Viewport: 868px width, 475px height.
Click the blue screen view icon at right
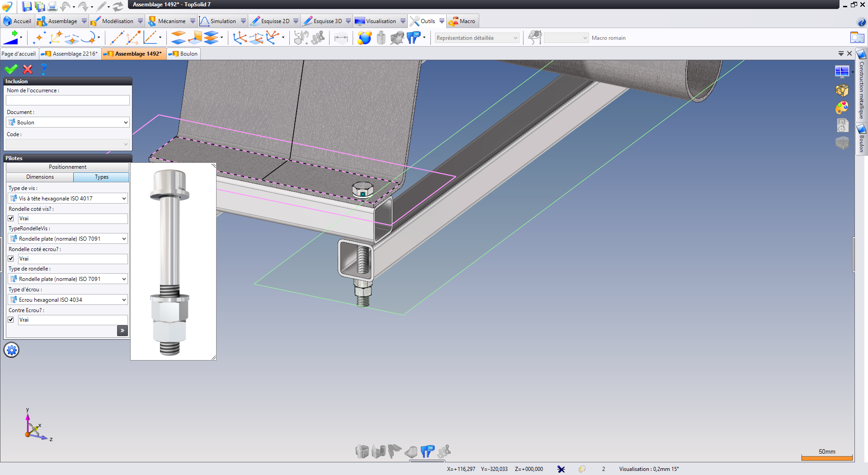pos(842,71)
